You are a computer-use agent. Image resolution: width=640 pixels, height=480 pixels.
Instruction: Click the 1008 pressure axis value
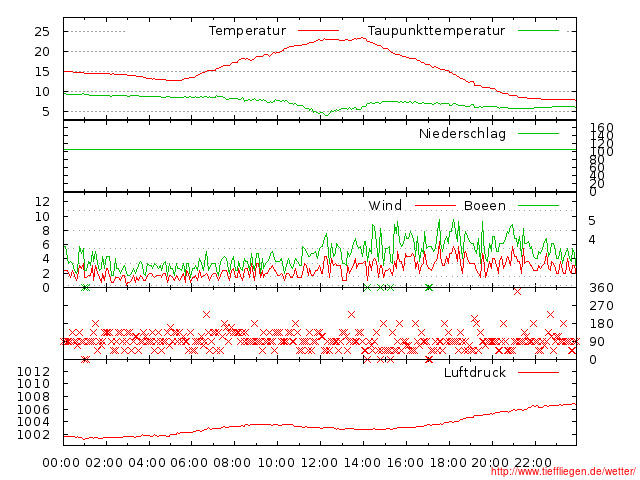pyautogui.click(x=33, y=397)
